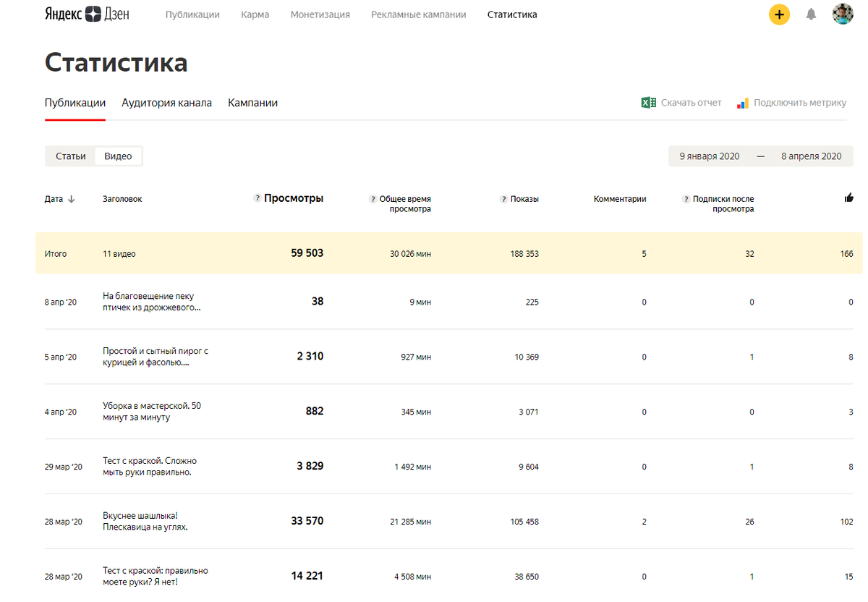
Task: Keep Видео filter selected
Action: pyautogui.click(x=119, y=156)
